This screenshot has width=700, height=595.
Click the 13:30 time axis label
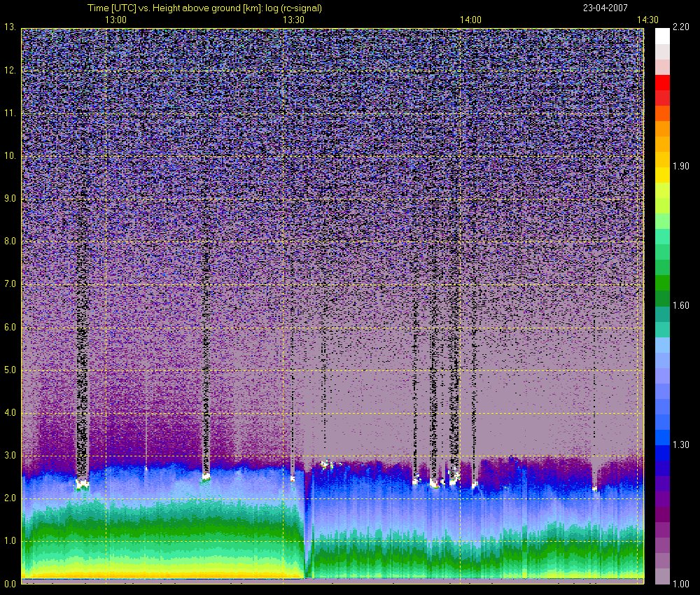point(293,20)
